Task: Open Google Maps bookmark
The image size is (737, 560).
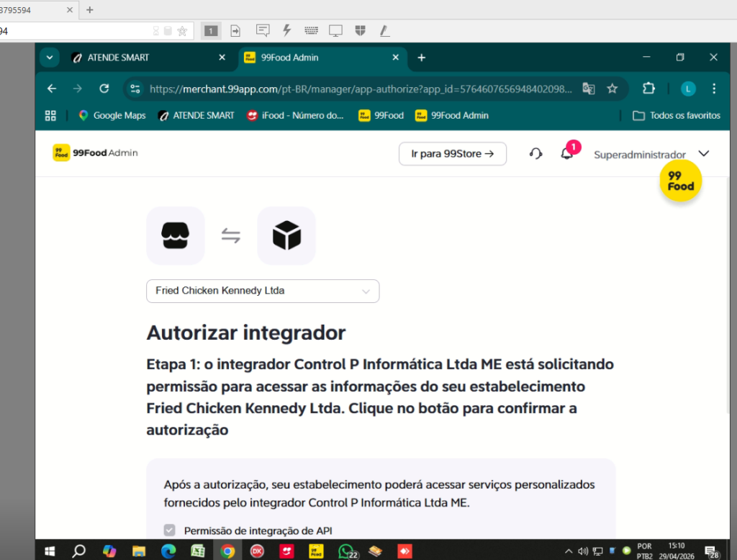Action: coord(112,116)
